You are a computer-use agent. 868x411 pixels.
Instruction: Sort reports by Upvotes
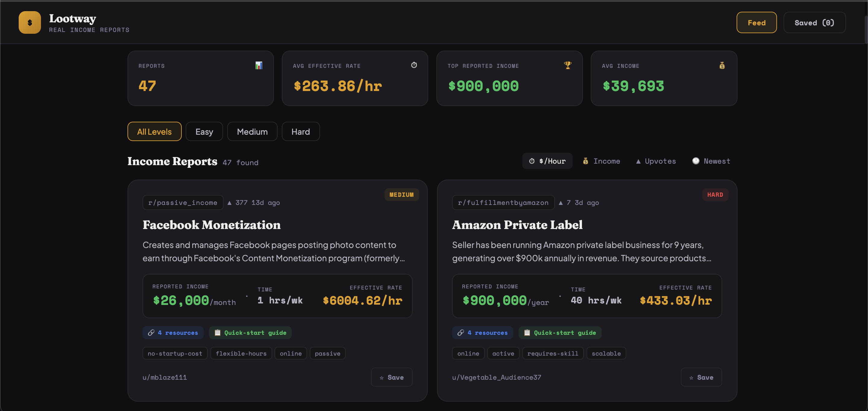click(x=656, y=161)
